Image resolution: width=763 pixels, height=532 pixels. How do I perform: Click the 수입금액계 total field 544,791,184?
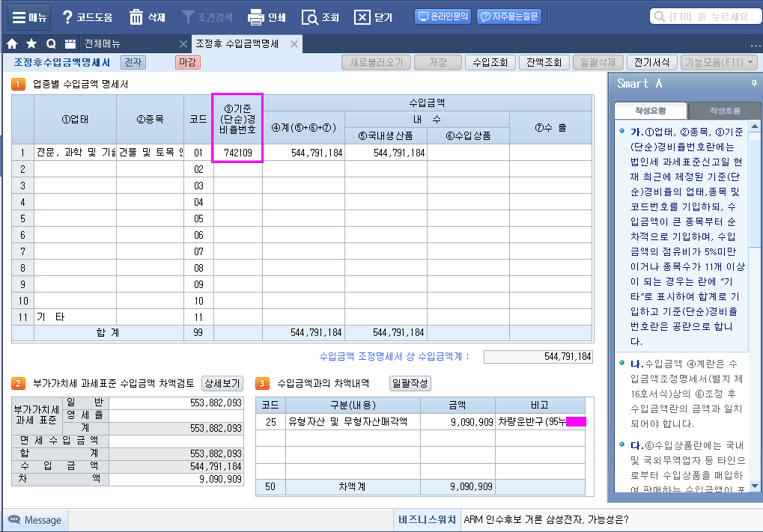pos(538,357)
